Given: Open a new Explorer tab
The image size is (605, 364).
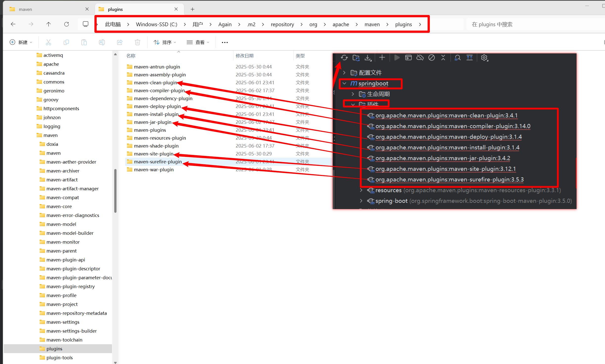Looking at the screenshot, I should tap(192, 9).
